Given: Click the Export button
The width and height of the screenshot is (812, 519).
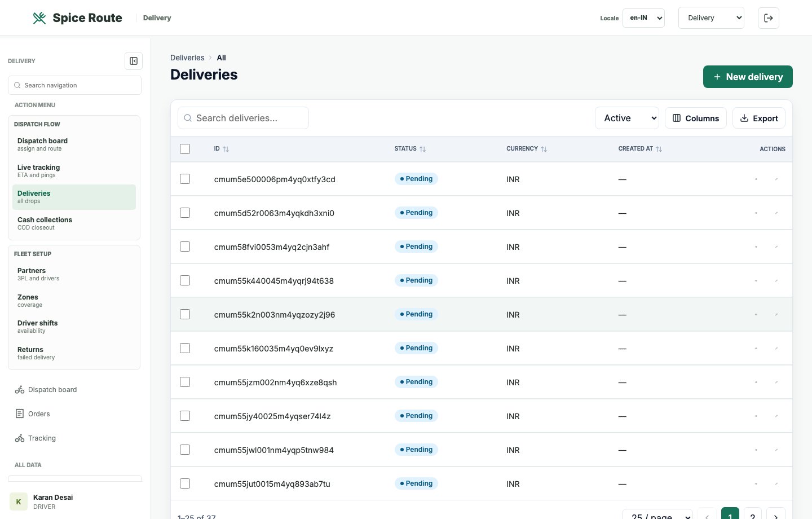Looking at the screenshot, I should (x=759, y=118).
